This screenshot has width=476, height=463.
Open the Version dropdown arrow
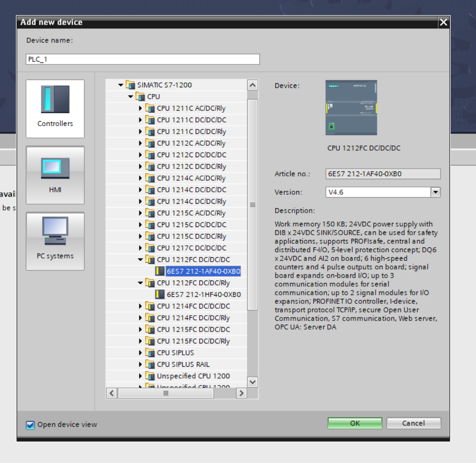point(436,192)
